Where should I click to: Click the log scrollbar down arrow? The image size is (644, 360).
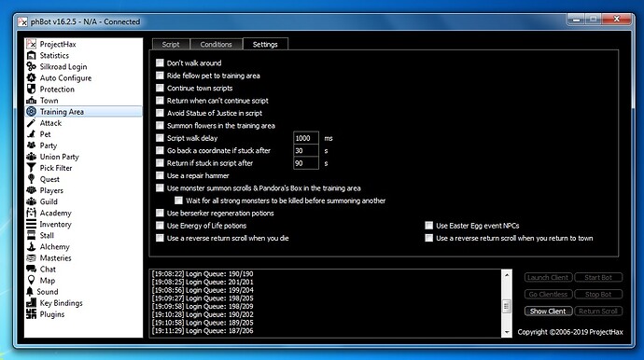507,332
